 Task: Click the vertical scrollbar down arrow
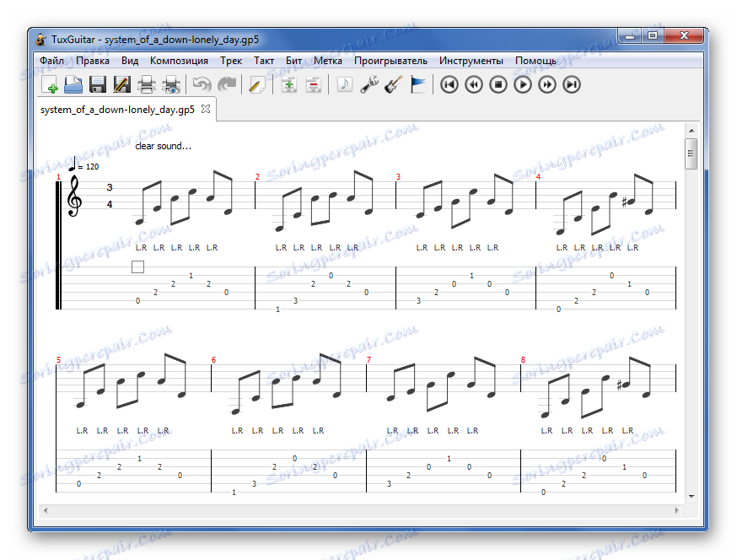tap(691, 497)
